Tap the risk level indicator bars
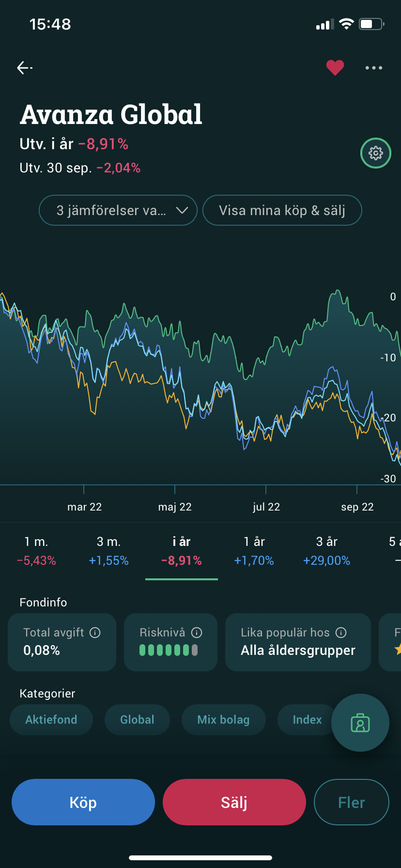401x868 pixels. pyautogui.click(x=169, y=650)
